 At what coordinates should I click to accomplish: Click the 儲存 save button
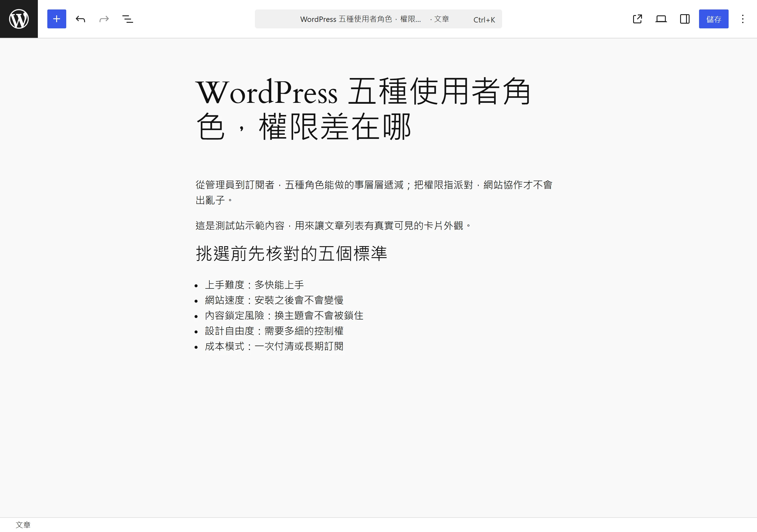714,19
